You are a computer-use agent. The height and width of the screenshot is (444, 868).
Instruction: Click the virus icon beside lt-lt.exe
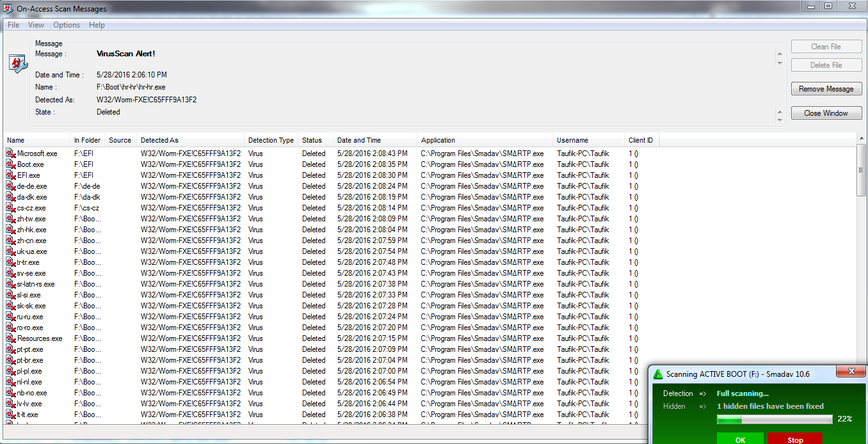click(x=10, y=414)
